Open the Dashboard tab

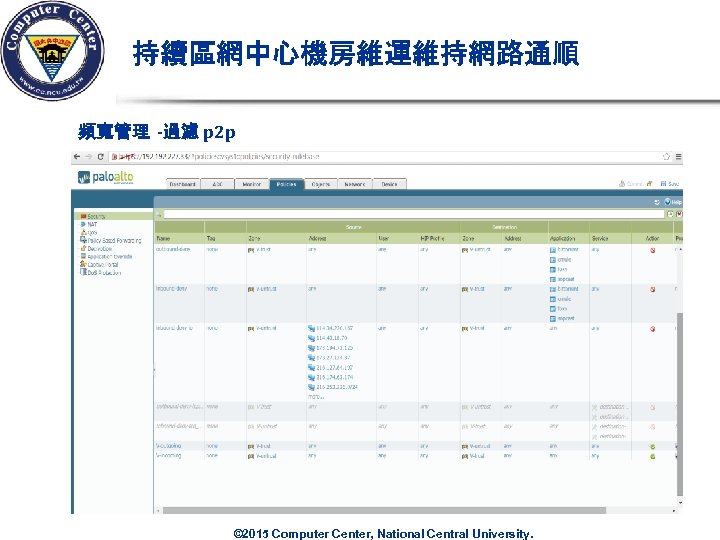point(182,184)
